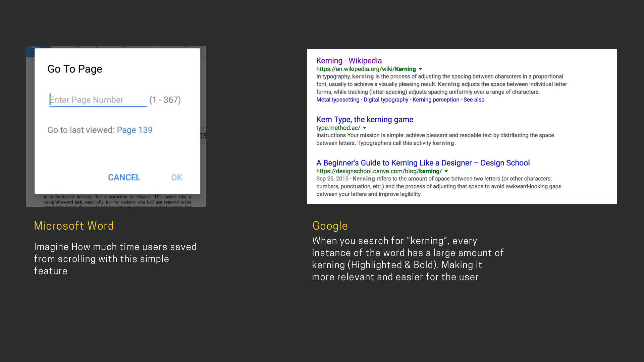This screenshot has height=362, width=644.
Task: Click the Enter Page Number input field
Action: pyautogui.click(x=98, y=100)
